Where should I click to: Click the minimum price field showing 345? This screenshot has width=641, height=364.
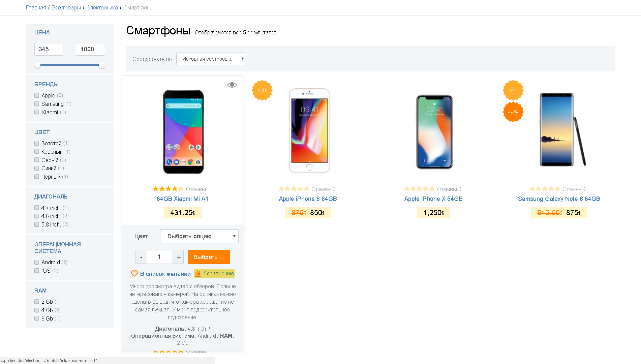[49, 49]
